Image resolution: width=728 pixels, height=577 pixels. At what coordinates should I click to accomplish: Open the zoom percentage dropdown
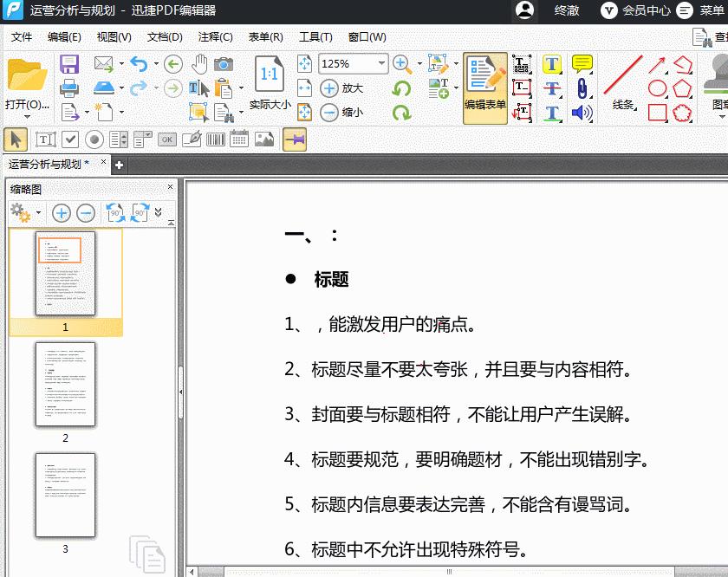[x=381, y=63]
